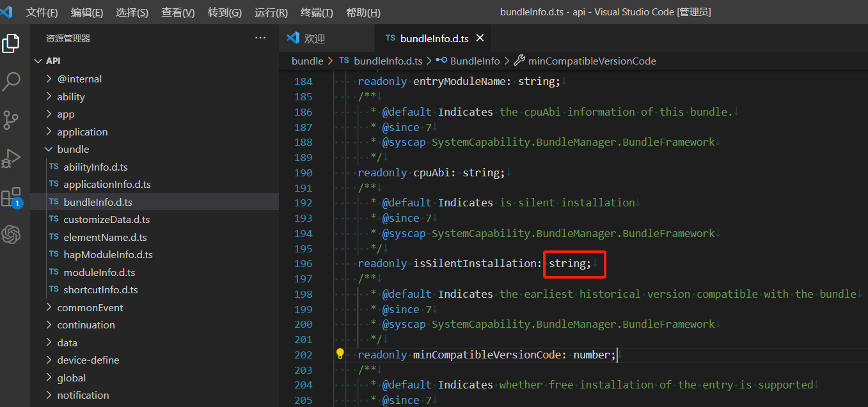Open the 选择(S) menu
This screenshot has width=868, height=407.
tap(132, 13)
